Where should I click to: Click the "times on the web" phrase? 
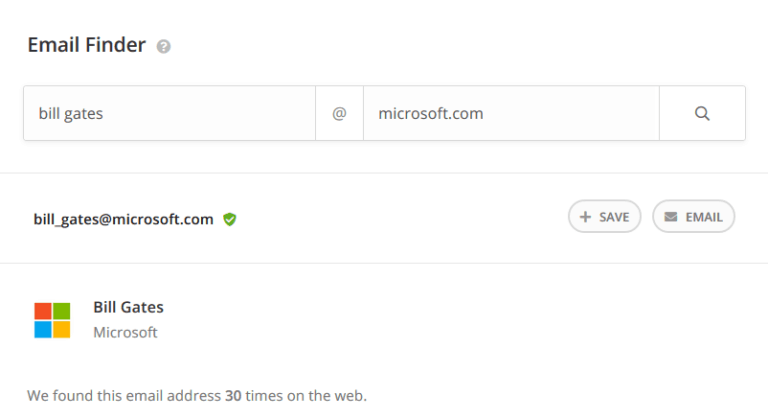306,395
